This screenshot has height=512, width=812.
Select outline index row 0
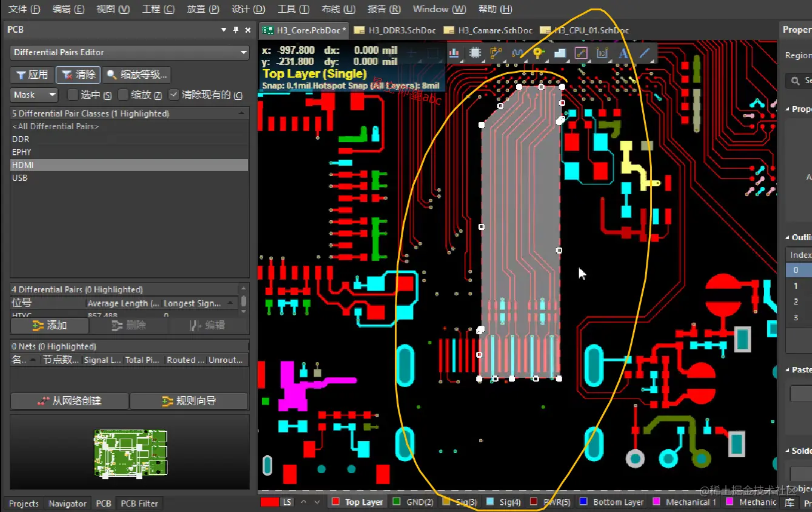click(799, 270)
